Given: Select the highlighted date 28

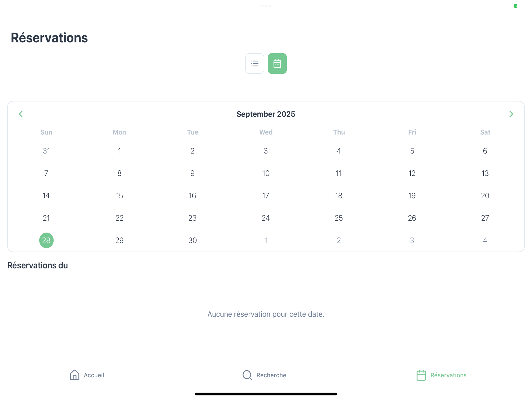Looking at the screenshot, I should pyautogui.click(x=46, y=240).
